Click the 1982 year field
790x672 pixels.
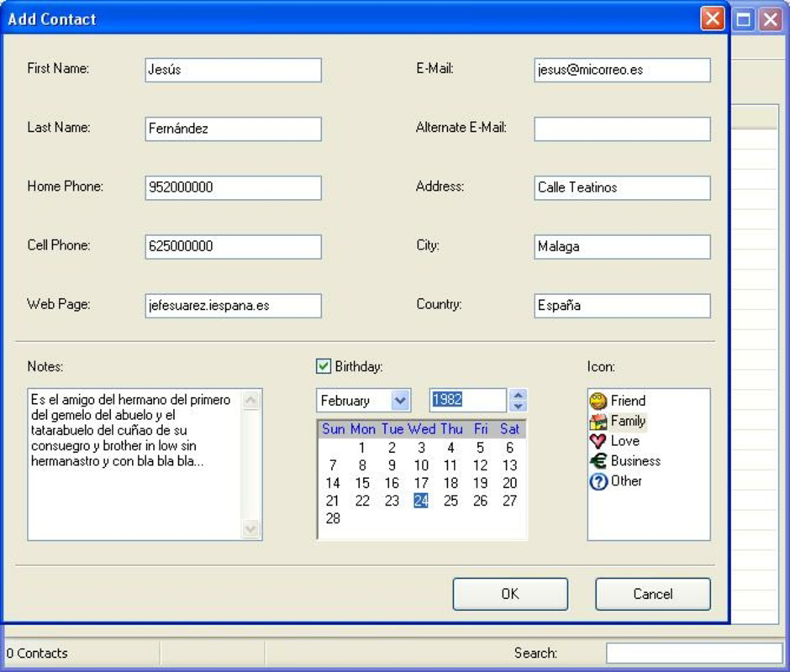coord(467,400)
